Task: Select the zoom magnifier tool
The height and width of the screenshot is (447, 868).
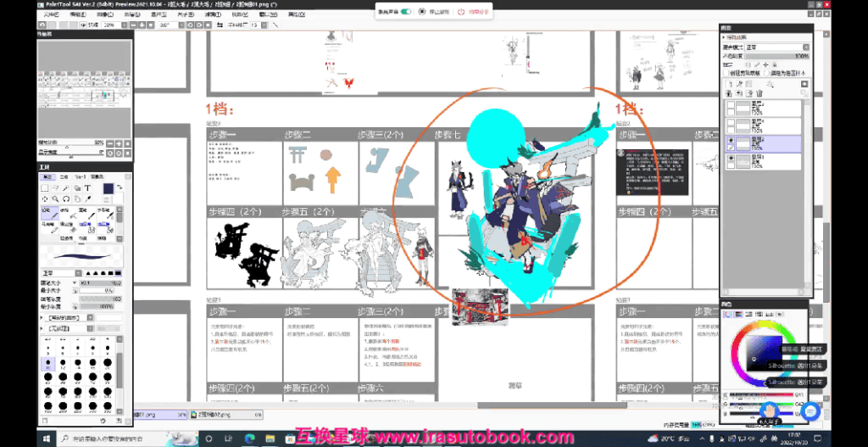Action: 55,198
